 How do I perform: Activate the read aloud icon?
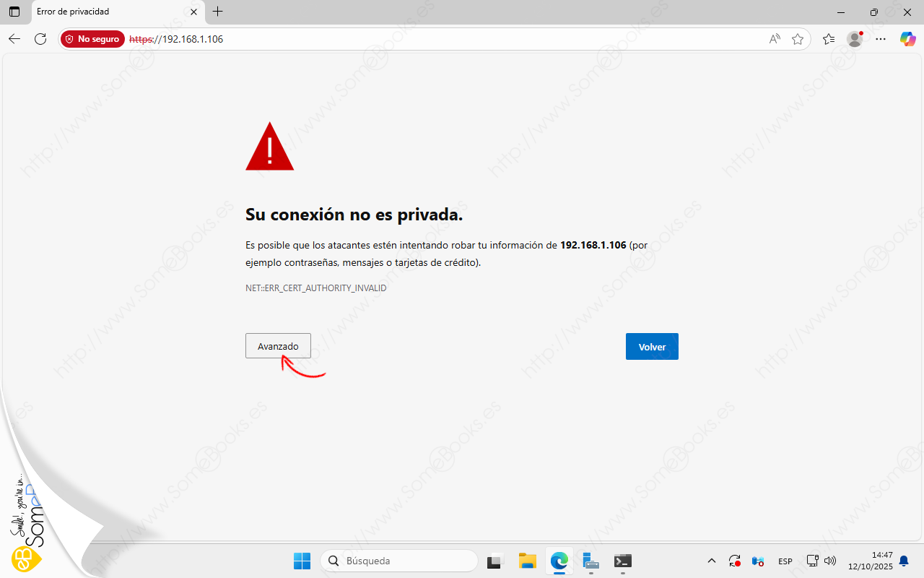click(775, 39)
